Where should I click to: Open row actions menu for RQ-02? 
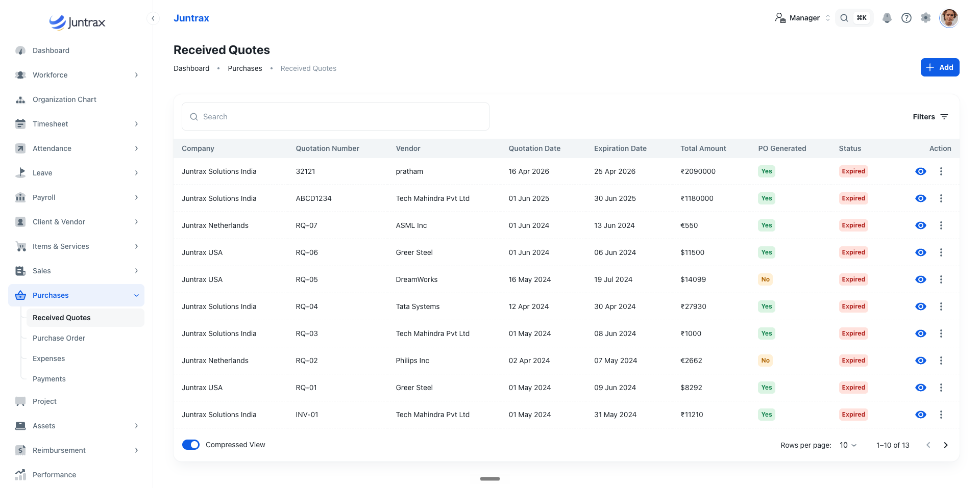[941, 361]
